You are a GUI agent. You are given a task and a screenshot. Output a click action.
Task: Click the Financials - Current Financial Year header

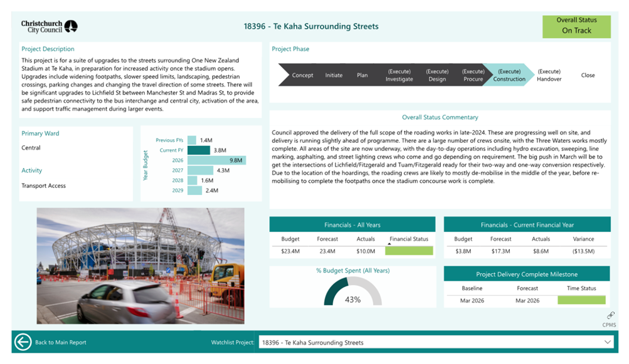click(x=527, y=224)
